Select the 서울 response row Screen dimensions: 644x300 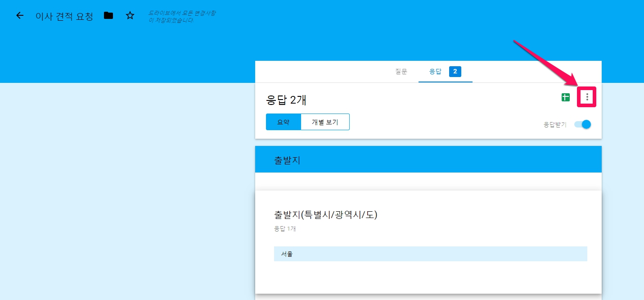(430, 254)
